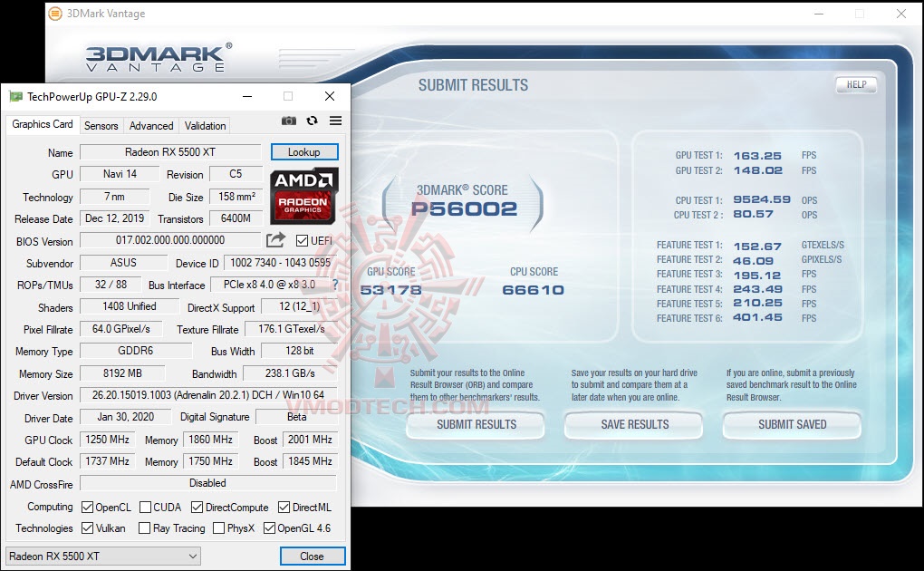924x571 pixels.
Task: Capture a screenshot with the camera icon
Action: tap(288, 120)
